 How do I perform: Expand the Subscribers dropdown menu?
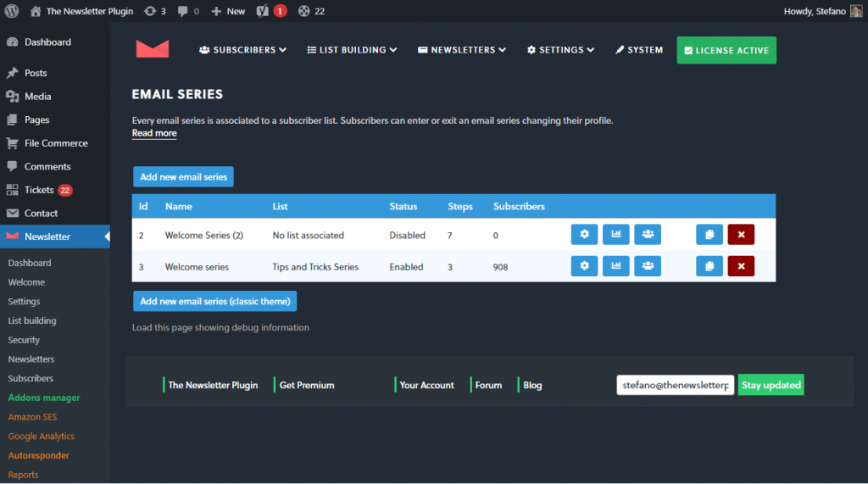point(242,50)
